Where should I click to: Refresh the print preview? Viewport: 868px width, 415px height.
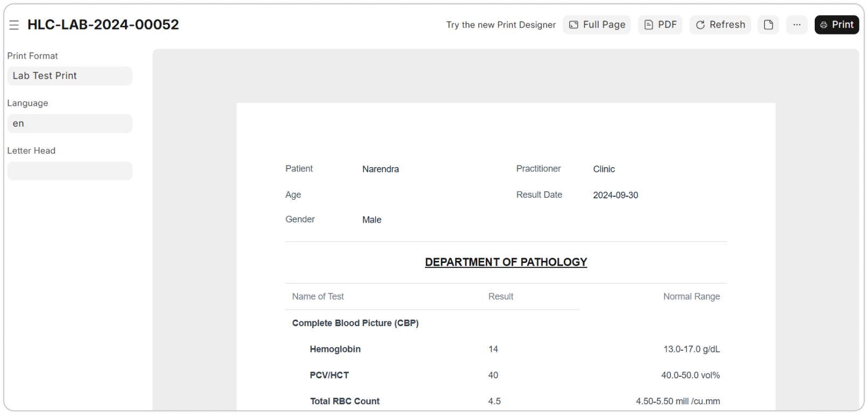click(x=720, y=25)
